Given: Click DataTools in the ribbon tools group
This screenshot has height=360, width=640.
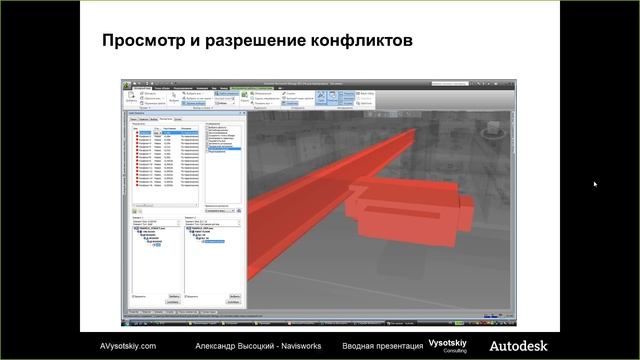Looking at the screenshot, I should [364, 104].
